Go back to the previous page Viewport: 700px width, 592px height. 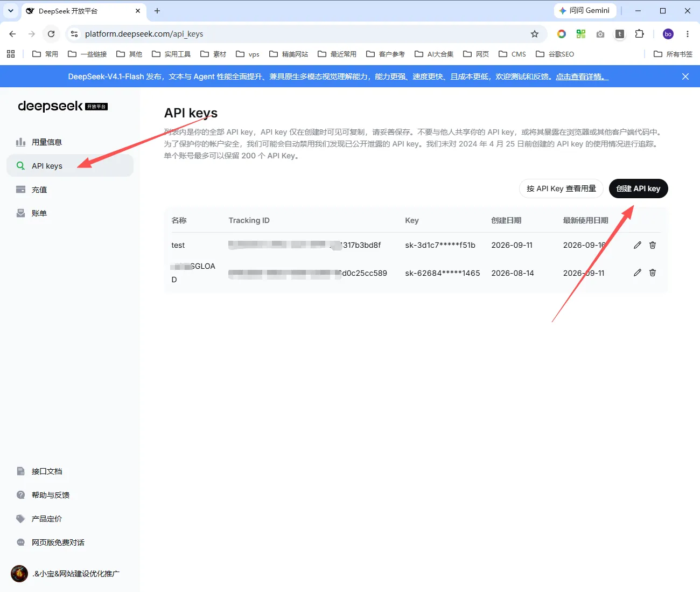13,34
